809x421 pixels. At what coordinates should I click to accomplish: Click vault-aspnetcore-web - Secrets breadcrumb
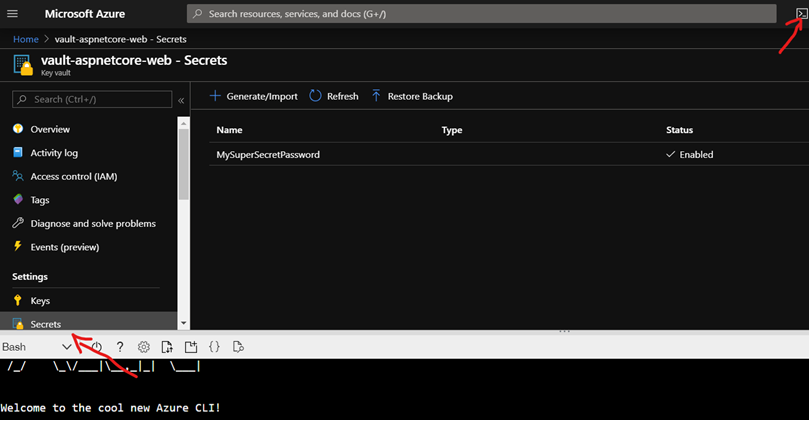click(x=121, y=39)
